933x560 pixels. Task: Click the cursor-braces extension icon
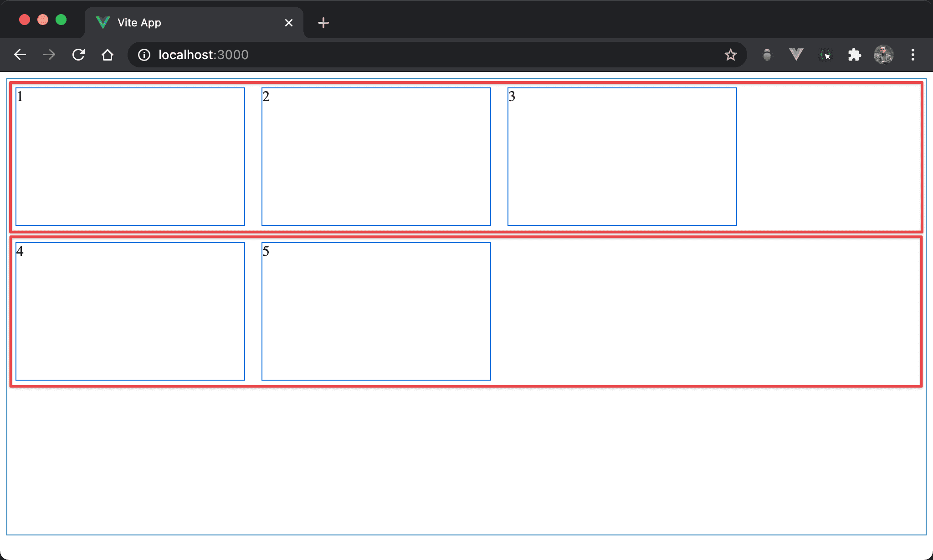point(825,55)
